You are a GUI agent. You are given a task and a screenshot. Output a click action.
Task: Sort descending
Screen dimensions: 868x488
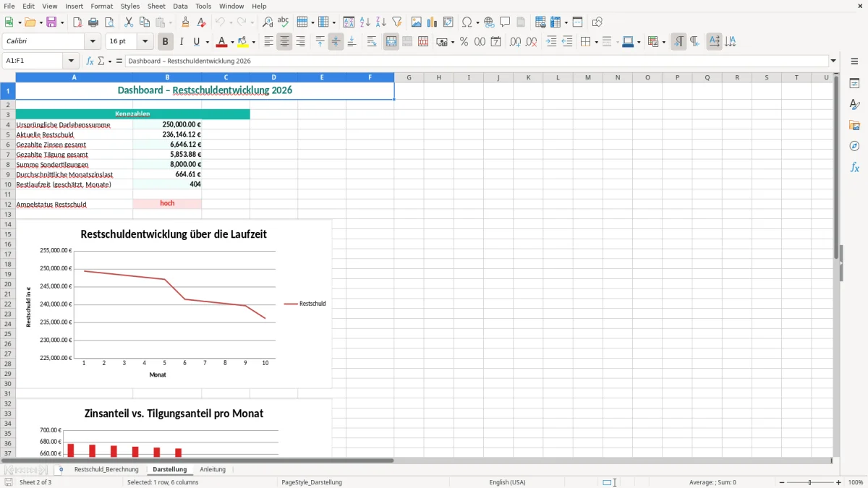pyautogui.click(x=381, y=22)
